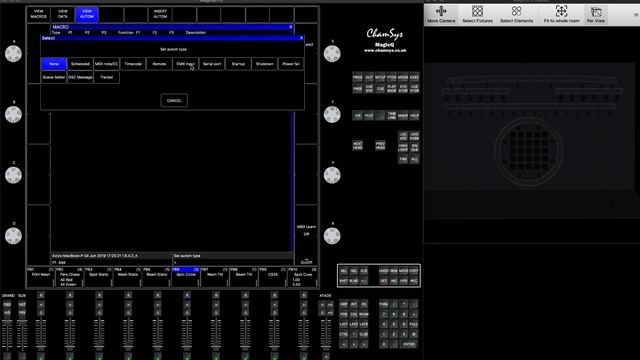Click the Select Elements tool

(x=516, y=14)
